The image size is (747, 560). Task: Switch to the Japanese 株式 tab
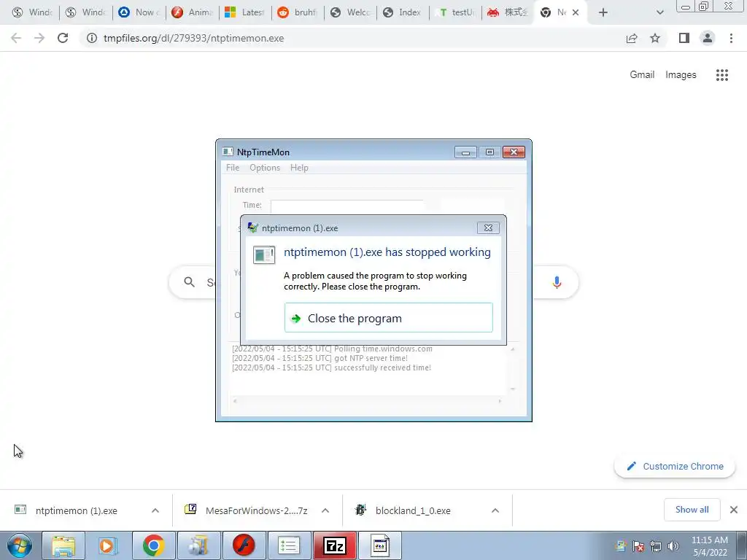point(508,12)
